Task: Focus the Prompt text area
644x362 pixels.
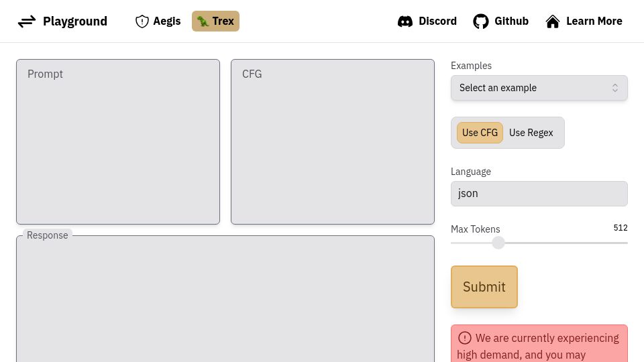Action: tap(118, 141)
